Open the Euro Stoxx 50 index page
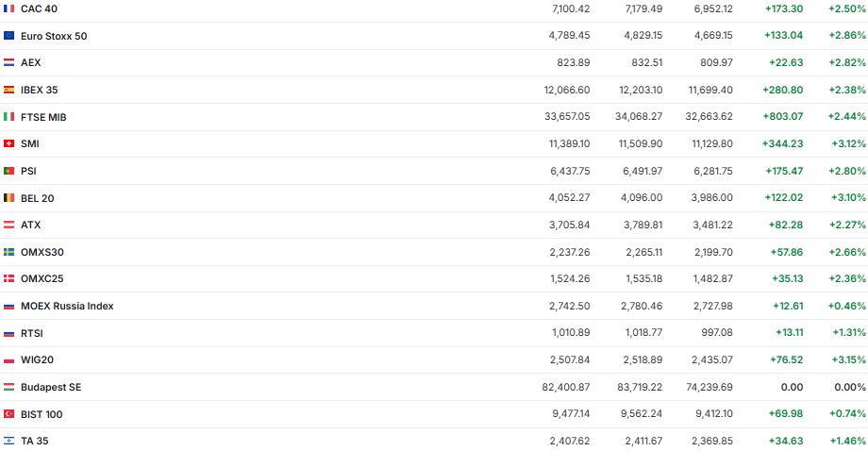The image size is (868, 451). [54, 36]
